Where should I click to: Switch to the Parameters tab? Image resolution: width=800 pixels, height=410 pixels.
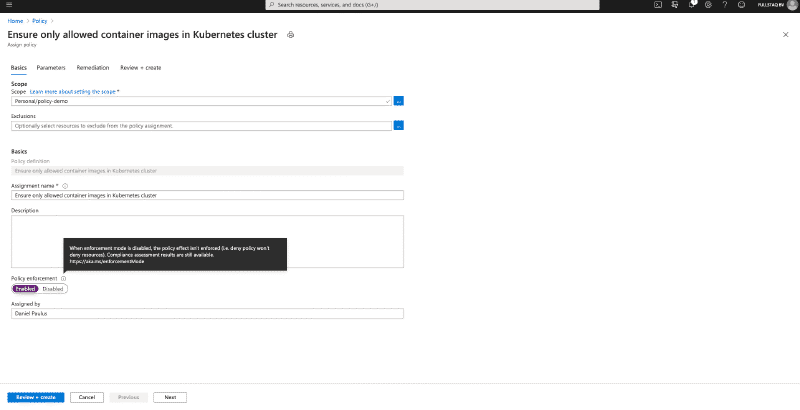[x=51, y=68]
